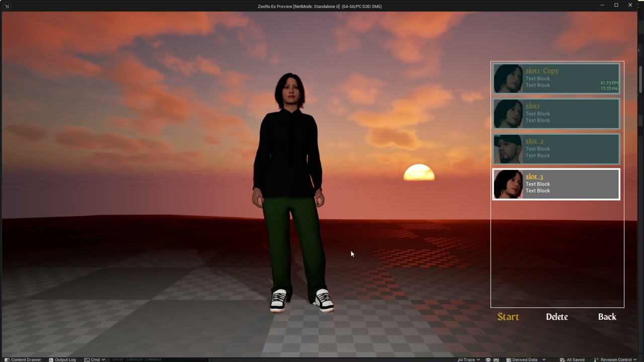Expand the Derived Data menu
The image size is (644, 362).
click(x=526, y=359)
